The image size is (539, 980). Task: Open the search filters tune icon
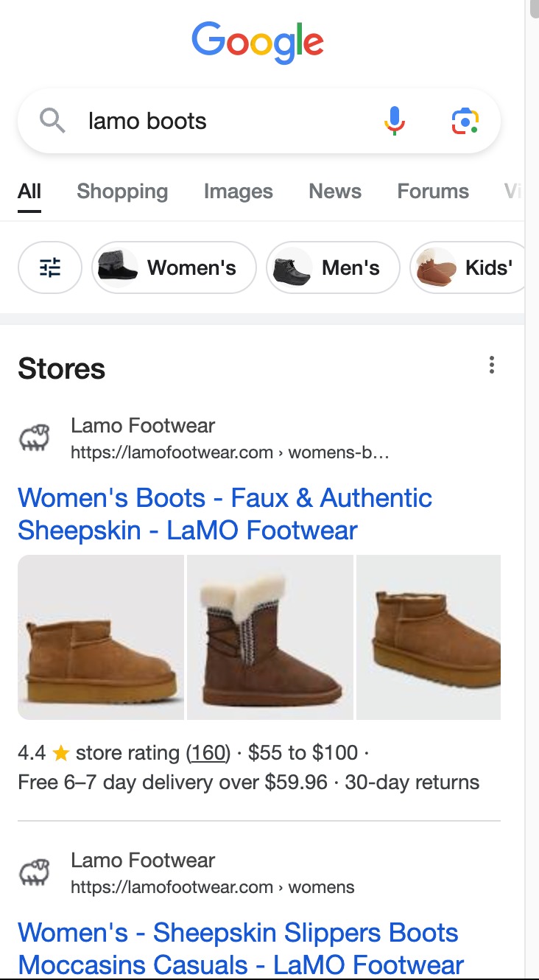tap(49, 267)
